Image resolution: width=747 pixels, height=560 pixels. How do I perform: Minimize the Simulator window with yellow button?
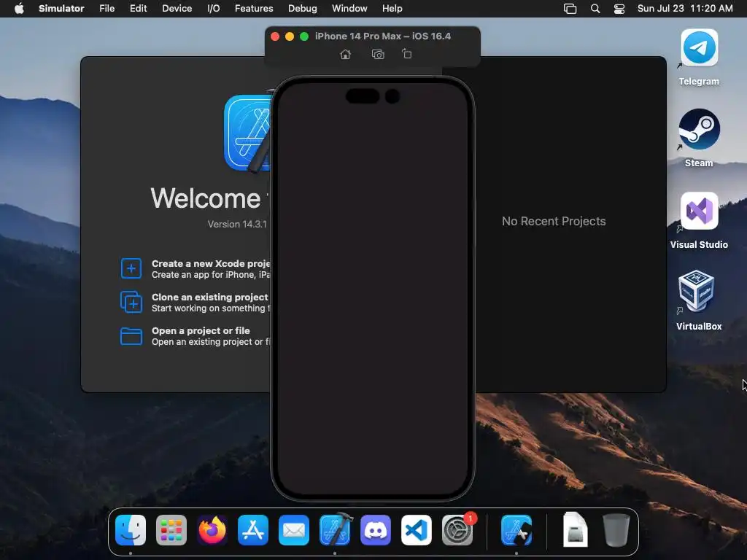[290, 36]
